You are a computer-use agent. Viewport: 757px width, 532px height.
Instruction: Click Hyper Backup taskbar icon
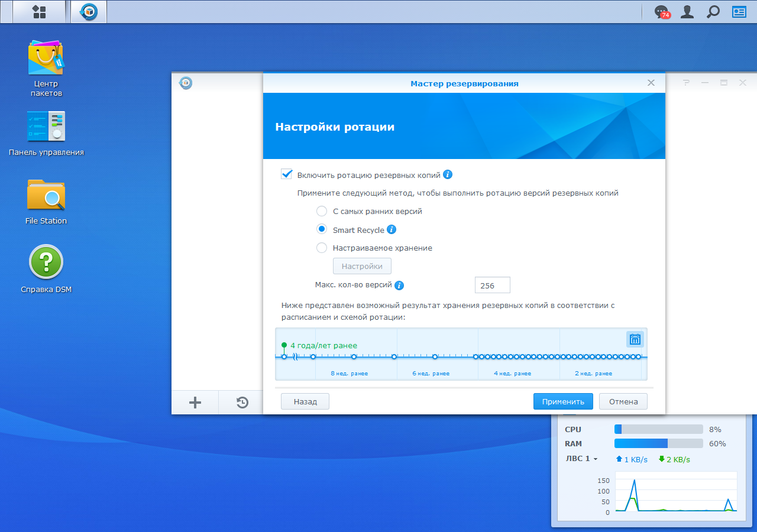(89, 12)
